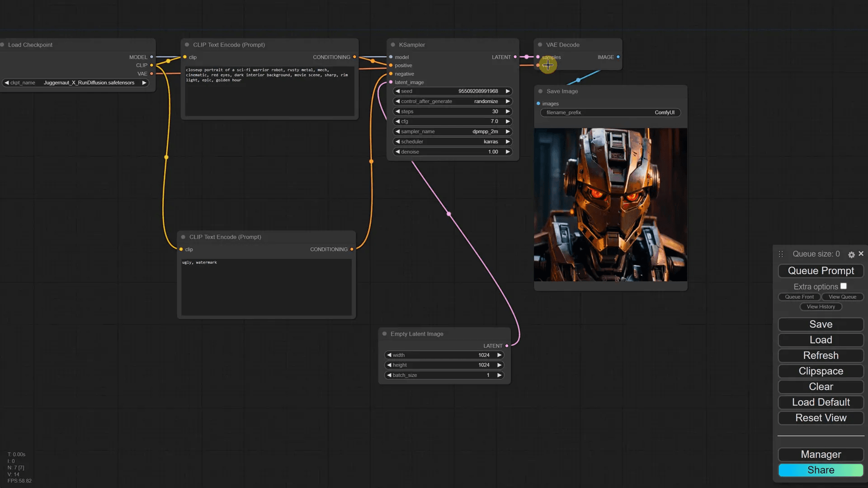868x488 pixels.
Task: Collapse the Empty Latent Image node
Action: (384, 334)
